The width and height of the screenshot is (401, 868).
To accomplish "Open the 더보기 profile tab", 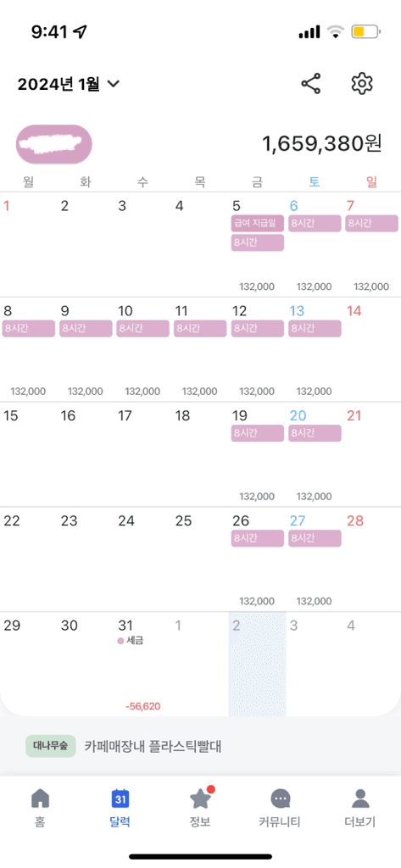I will coord(360,798).
